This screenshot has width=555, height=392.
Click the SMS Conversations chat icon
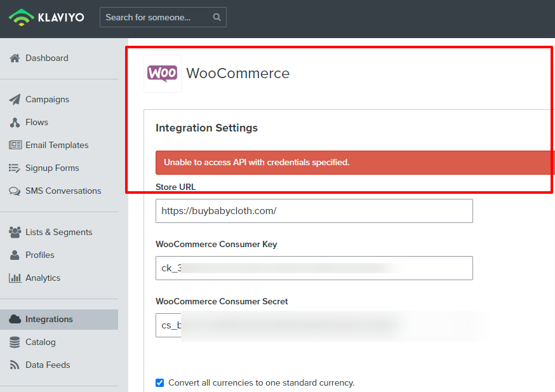[x=15, y=191]
